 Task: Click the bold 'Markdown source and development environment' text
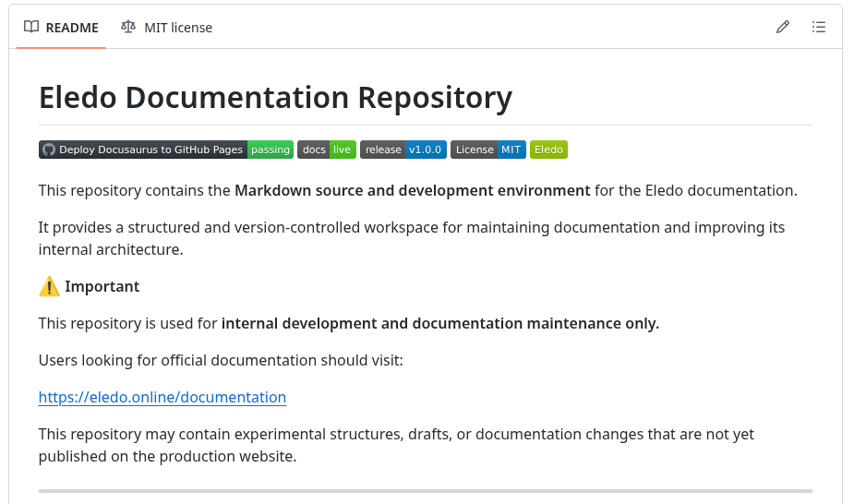(x=413, y=190)
